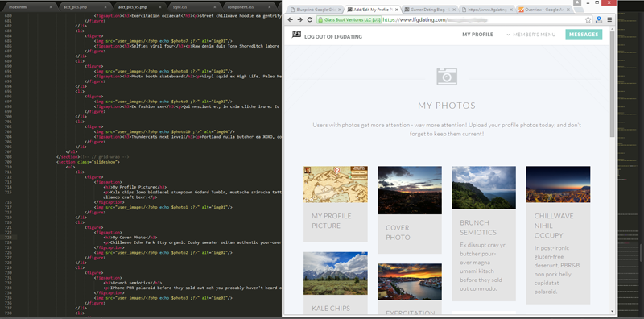The width and height of the screenshot is (644, 319).
Task: Open the Brunch Semiotics mountain thumbnail
Action: 484,188
